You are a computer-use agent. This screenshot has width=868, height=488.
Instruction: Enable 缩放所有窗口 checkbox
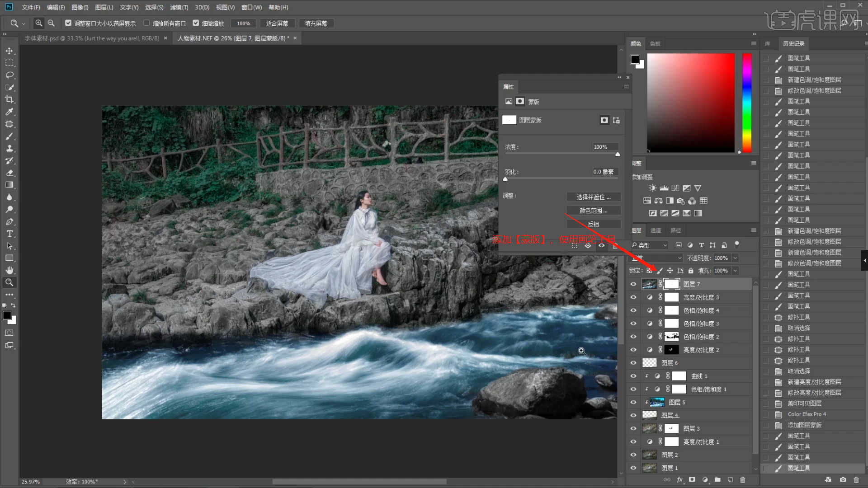click(x=146, y=23)
